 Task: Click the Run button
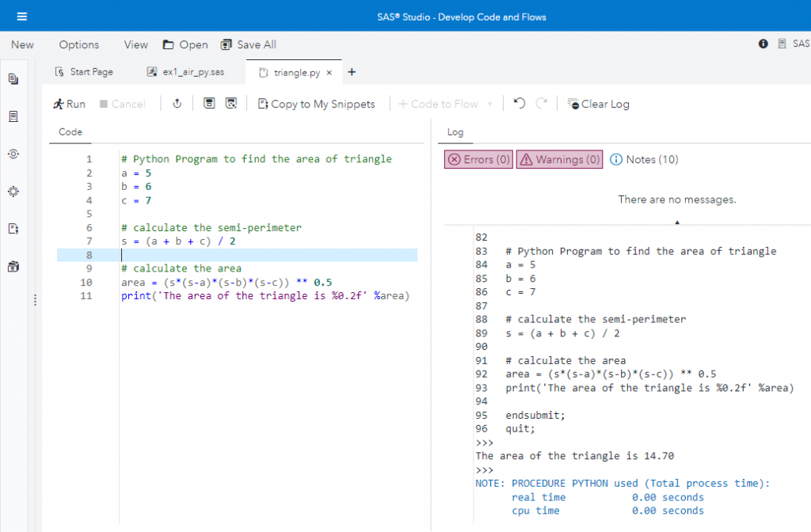pos(69,104)
